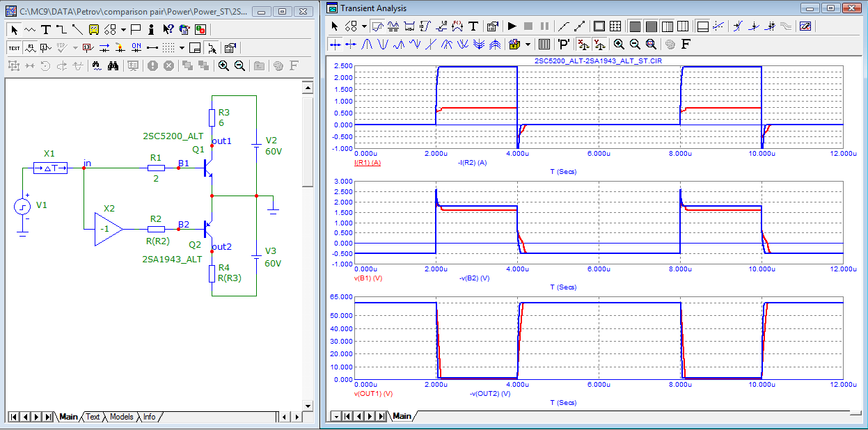Screen dimensions: 868x430
Task: Click the Next Data Point cursor icon
Action: tap(336, 45)
